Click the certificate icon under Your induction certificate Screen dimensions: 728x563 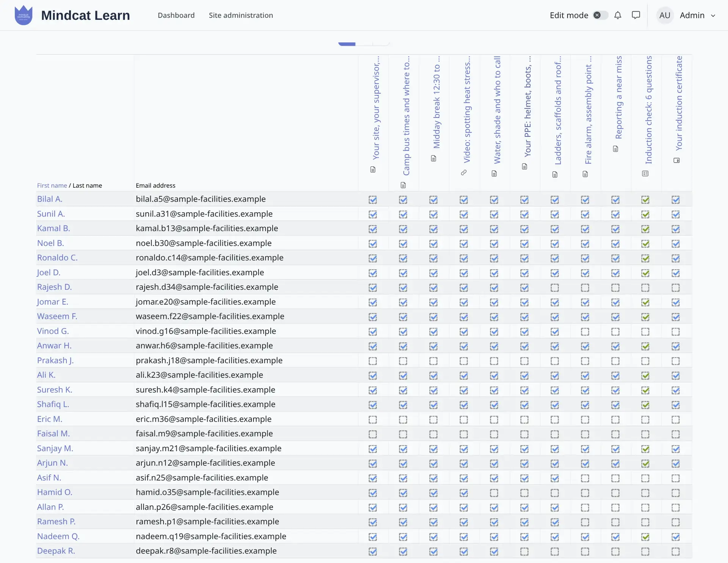coord(676,160)
